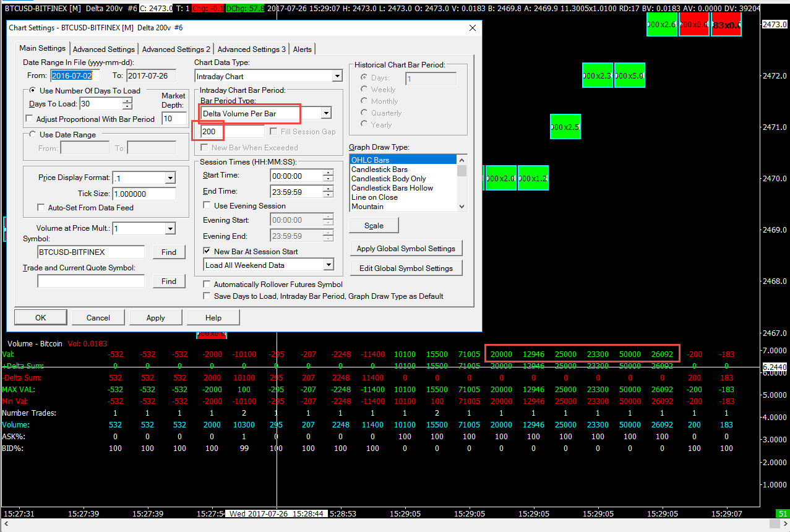The height and width of the screenshot is (532, 790).
Task: Select Candlestick Bars in draw type list
Action: click(x=379, y=169)
